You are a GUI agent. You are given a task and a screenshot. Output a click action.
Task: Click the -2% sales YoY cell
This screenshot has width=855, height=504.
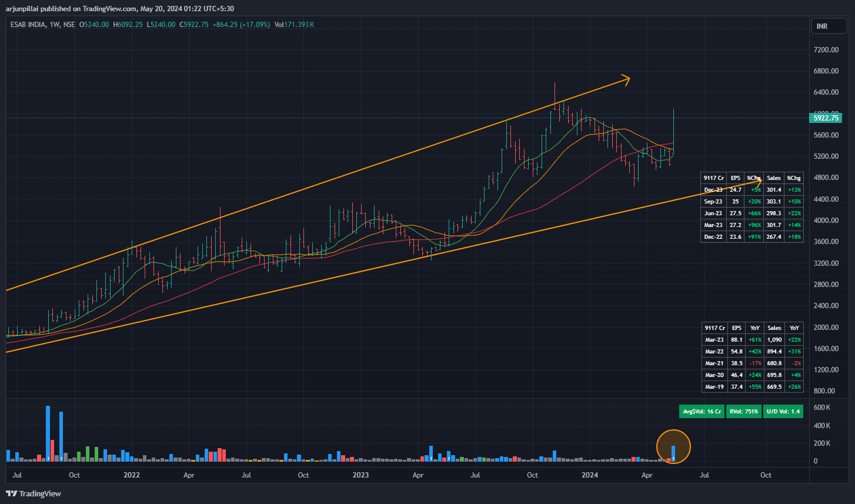tap(794, 363)
